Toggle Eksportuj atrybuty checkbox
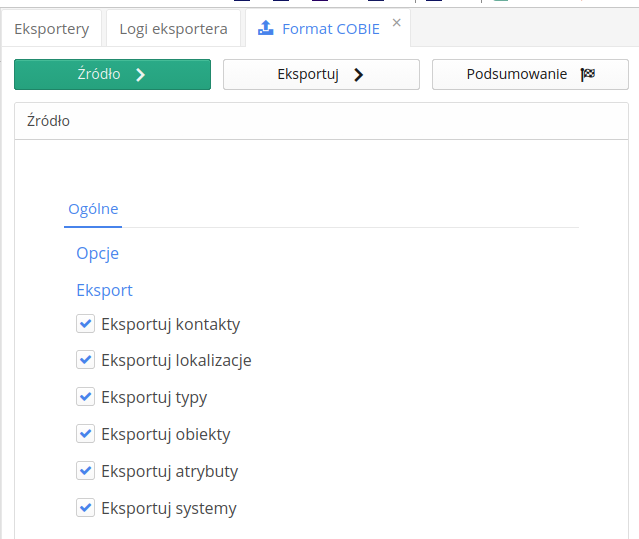This screenshot has height=539, width=639. [x=85, y=471]
